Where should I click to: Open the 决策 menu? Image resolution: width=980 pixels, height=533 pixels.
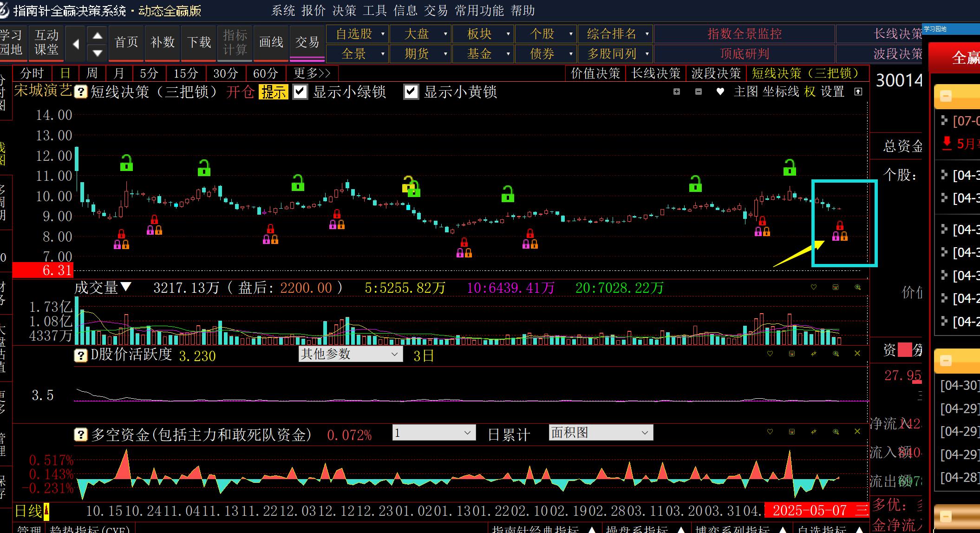tap(344, 10)
